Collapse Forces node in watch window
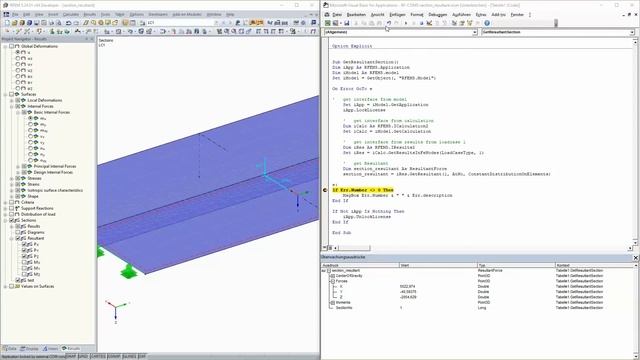Image resolution: width=640 pixels, height=360 pixels. [x=332, y=281]
